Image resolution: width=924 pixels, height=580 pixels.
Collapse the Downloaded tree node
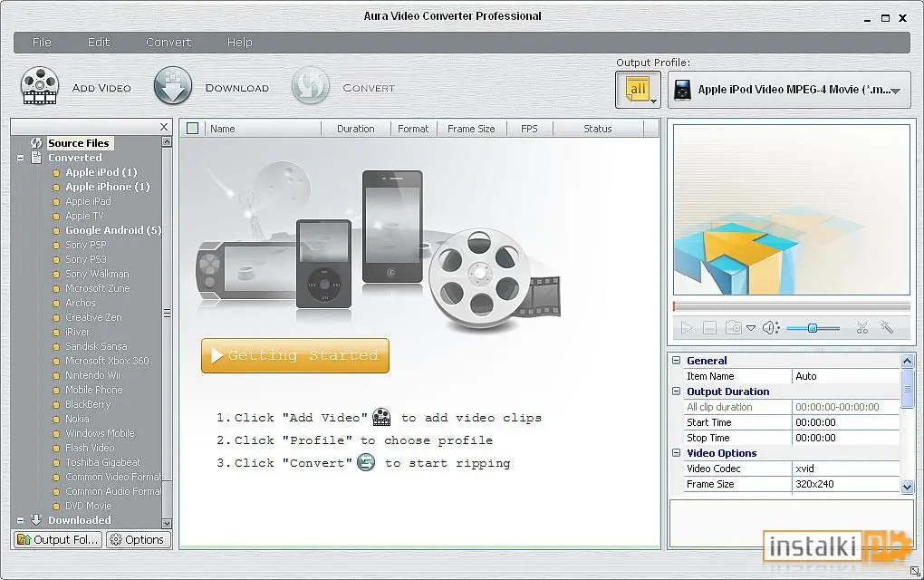pyautogui.click(x=21, y=520)
